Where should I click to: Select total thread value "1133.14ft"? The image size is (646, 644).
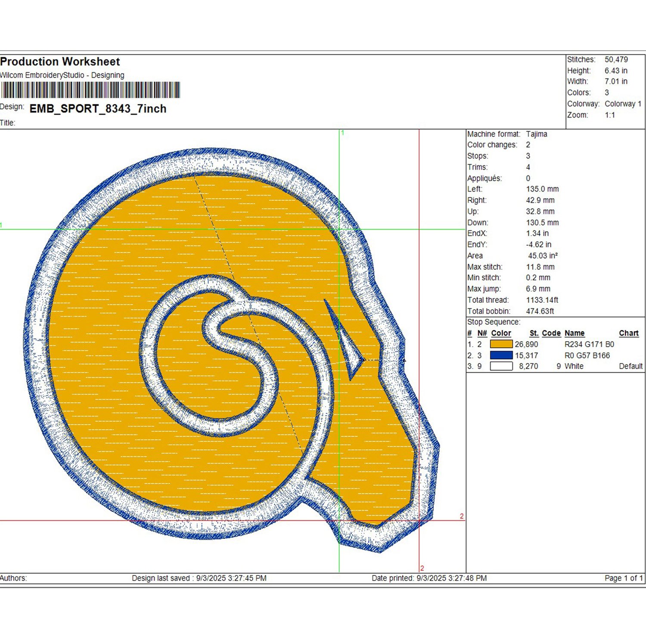542,300
